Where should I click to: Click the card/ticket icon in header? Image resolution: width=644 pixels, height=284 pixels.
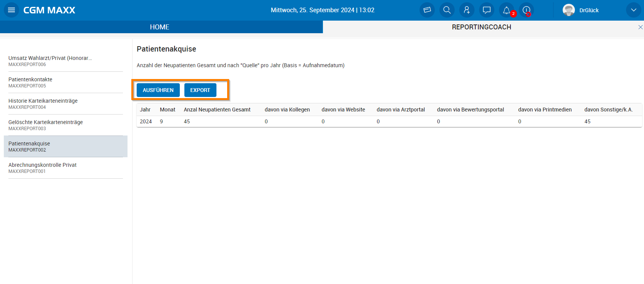pos(427,10)
